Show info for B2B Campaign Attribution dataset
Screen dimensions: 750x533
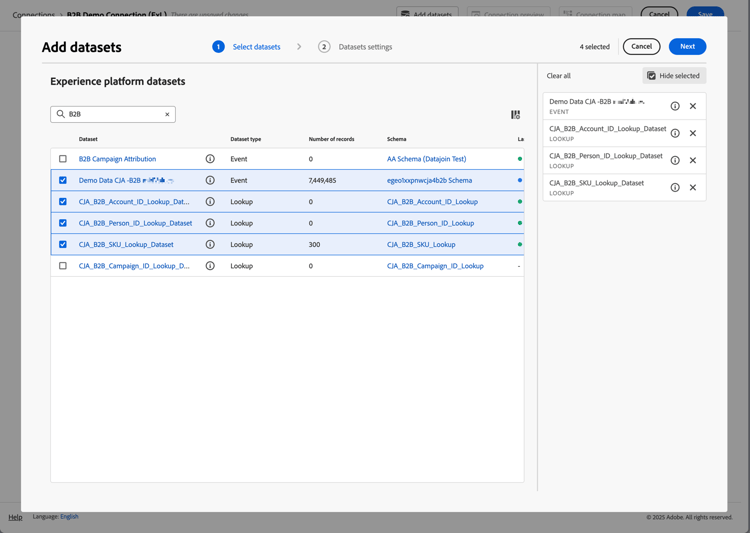(210, 159)
